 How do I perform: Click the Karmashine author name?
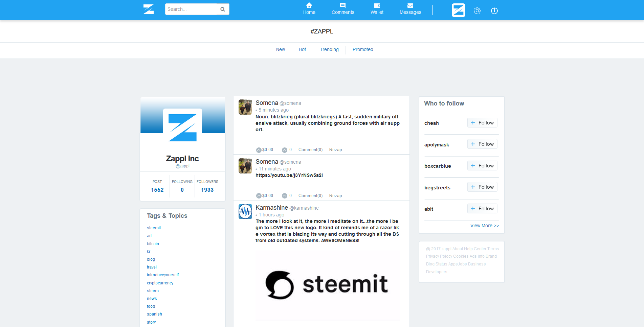272,208
